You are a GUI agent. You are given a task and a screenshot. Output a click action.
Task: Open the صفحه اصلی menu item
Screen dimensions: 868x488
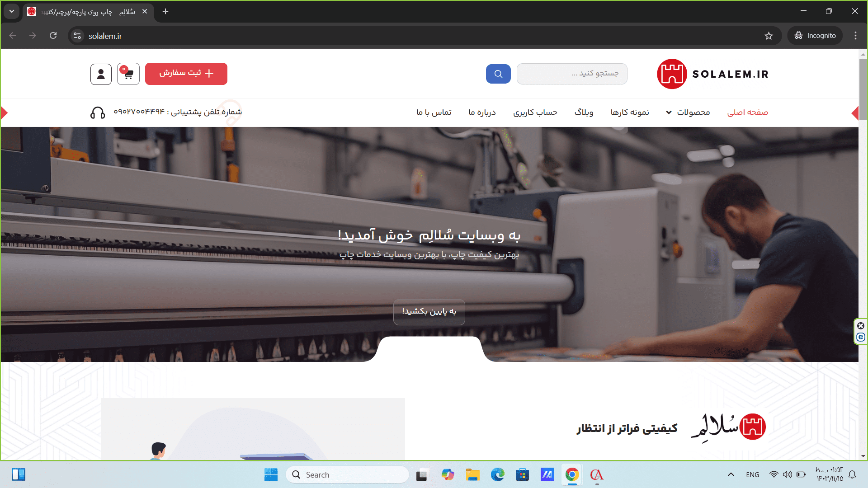pos(748,112)
